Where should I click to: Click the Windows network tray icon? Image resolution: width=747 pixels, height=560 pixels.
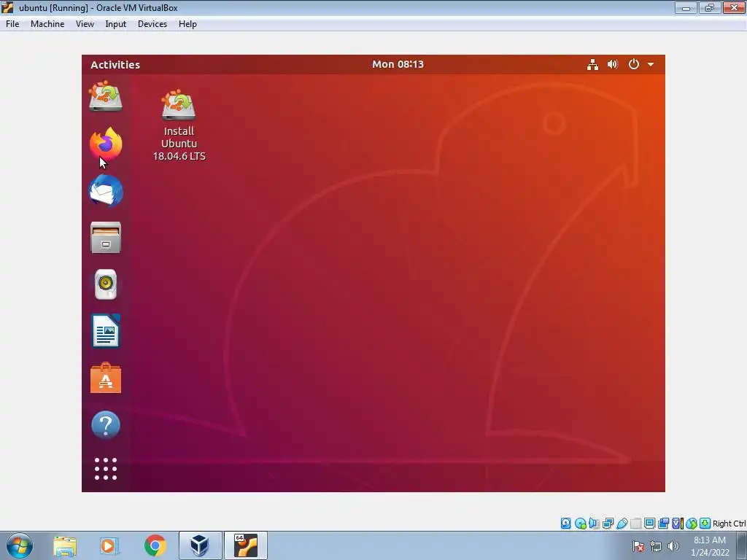point(656,546)
